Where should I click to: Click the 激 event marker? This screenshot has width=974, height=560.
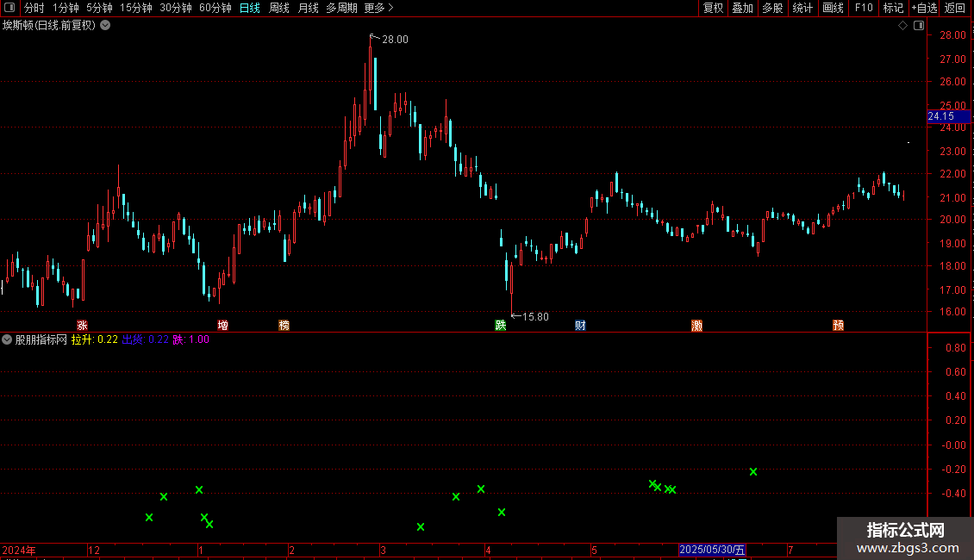[697, 326]
